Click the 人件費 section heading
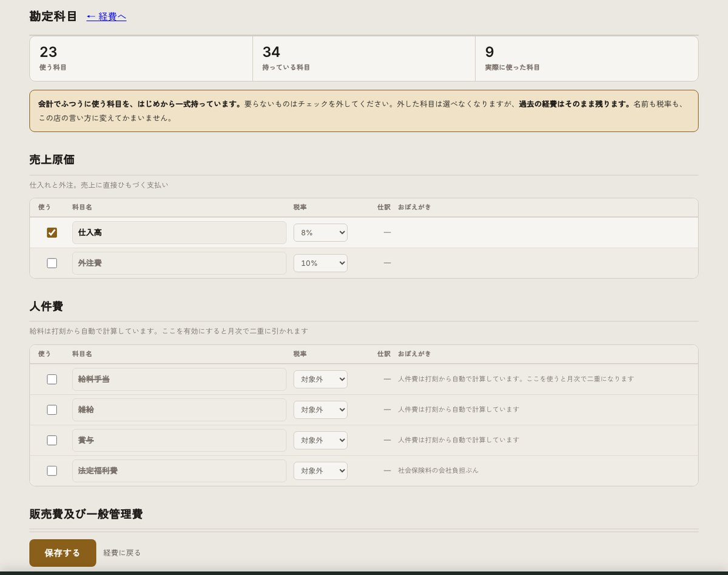 pyautogui.click(x=46, y=306)
